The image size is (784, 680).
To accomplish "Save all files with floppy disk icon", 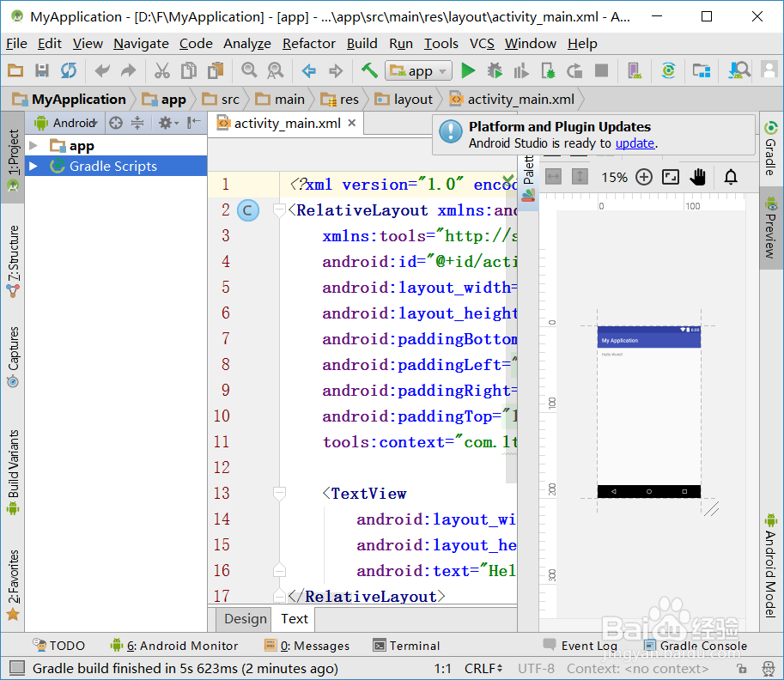I will tap(42, 70).
